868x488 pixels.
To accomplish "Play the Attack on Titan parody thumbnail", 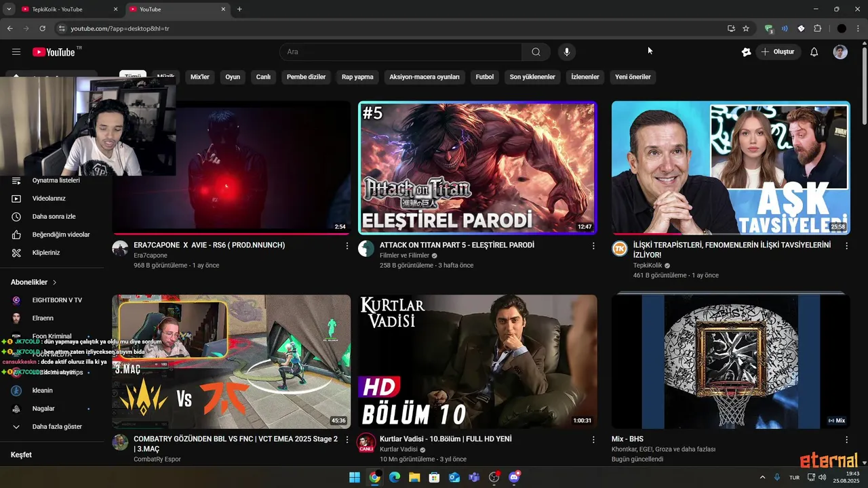I will point(477,167).
